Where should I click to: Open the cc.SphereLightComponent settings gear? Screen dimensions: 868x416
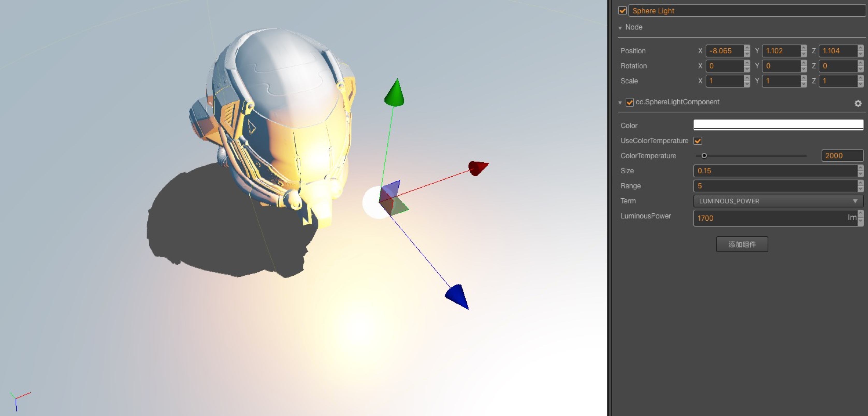pyautogui.click(x=859, y=104)
